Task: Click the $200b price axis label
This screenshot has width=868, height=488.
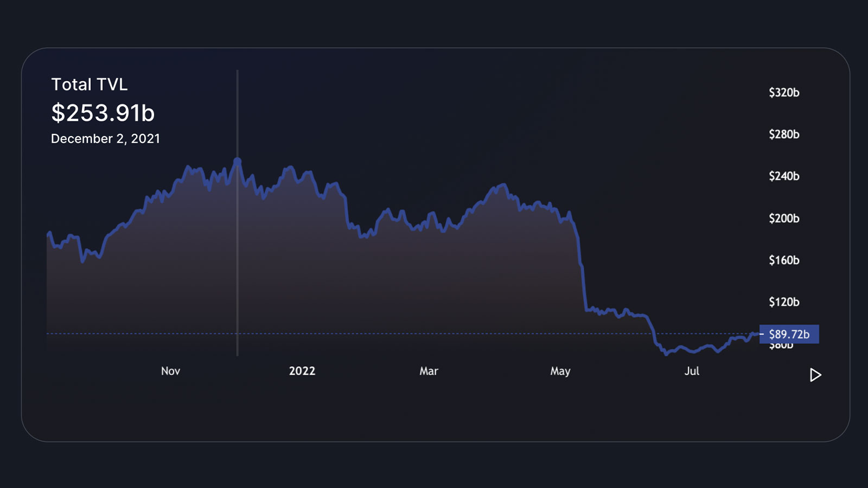Action: [x=784, y=219]
